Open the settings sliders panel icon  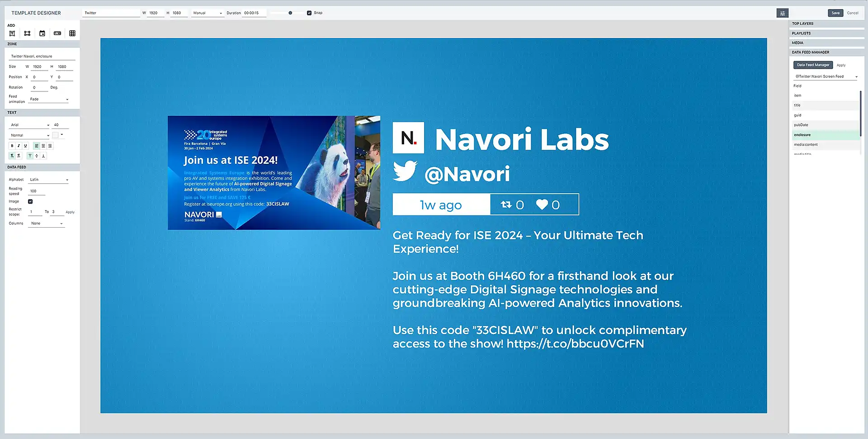(783, 13)
